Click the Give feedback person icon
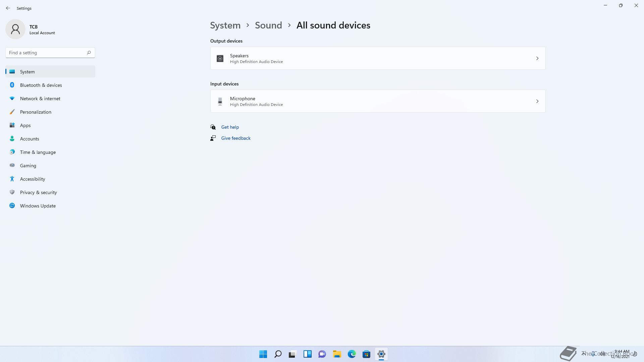The height and width of the screenshot is (362, 644). [x=213, y=138]
